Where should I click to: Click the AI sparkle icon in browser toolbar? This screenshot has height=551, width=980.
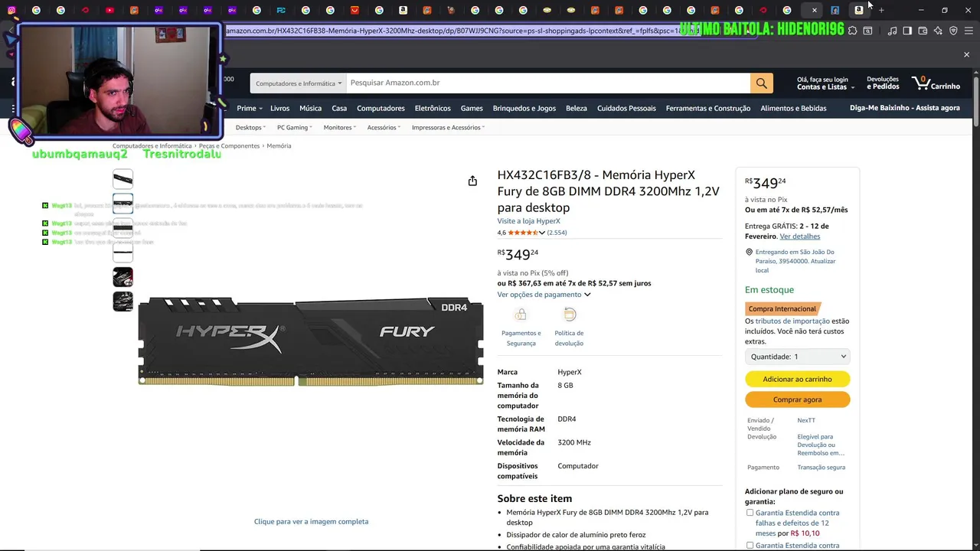click(x=938, y=31)
